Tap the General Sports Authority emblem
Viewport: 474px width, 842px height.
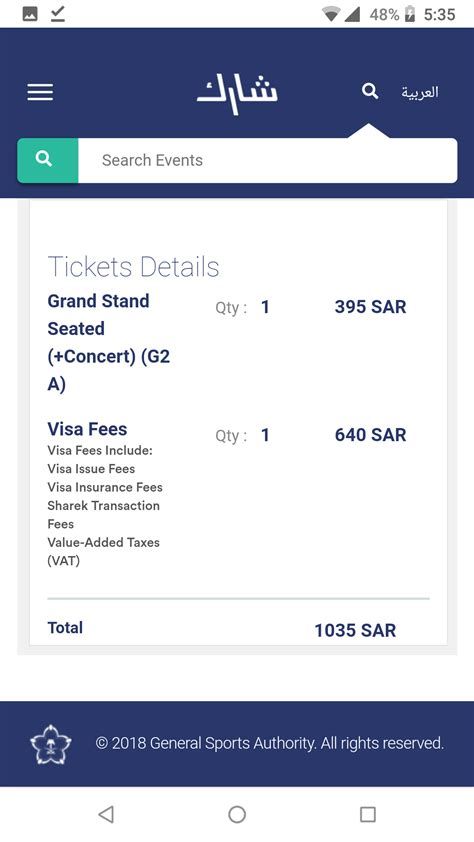pyautogui.click(x=50, y=744)
